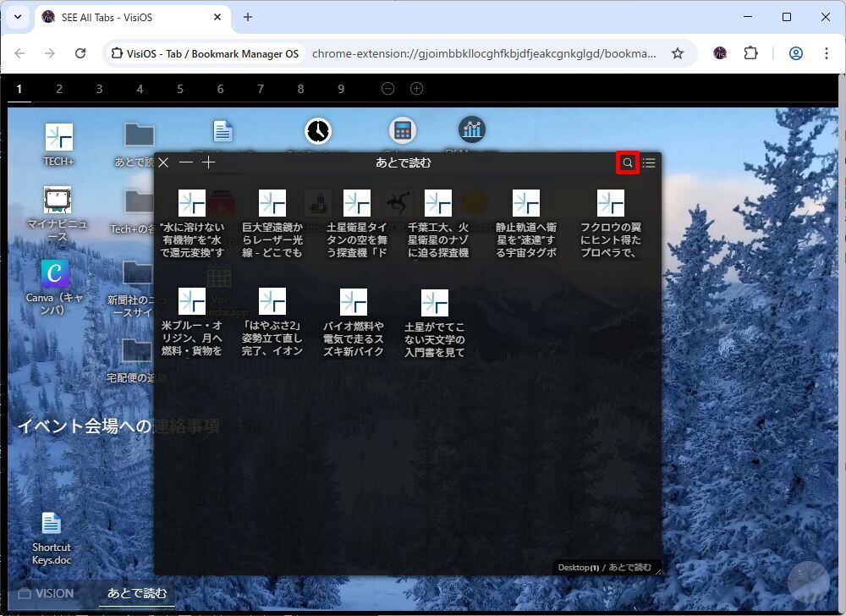The height and width of the screenshot is (616, 846).
Task: Switch to desktop number 4
Action: pos(140,89)
